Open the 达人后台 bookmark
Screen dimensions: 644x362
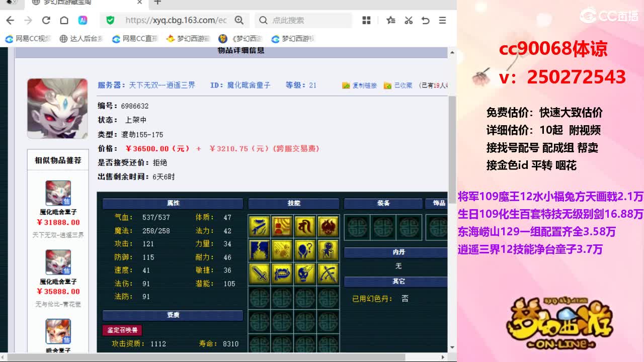pyautogui.click(x=82, y=39)
